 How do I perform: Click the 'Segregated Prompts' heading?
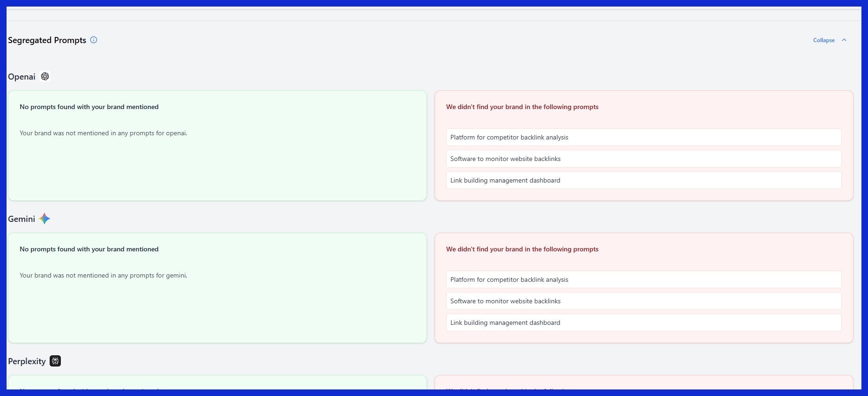pos(47,40)
